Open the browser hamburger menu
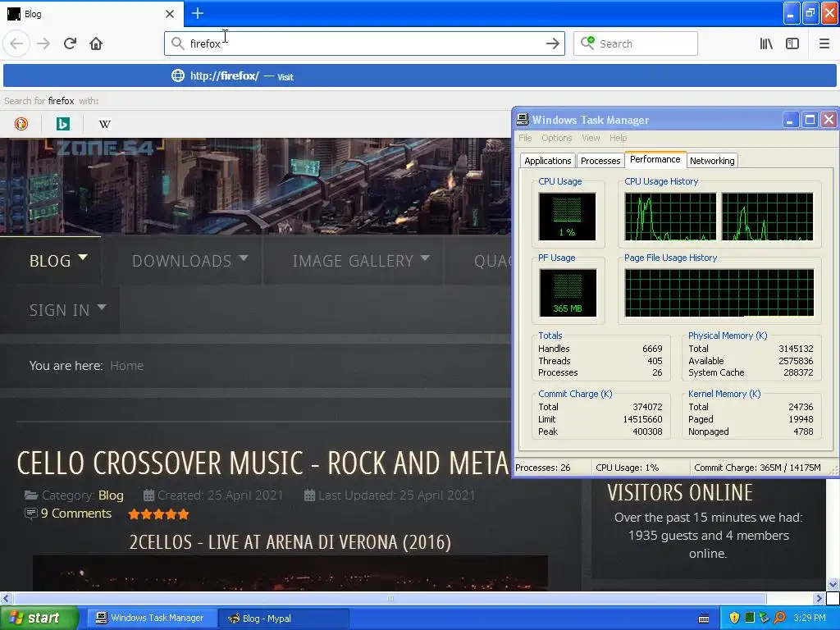 point(824,43)
